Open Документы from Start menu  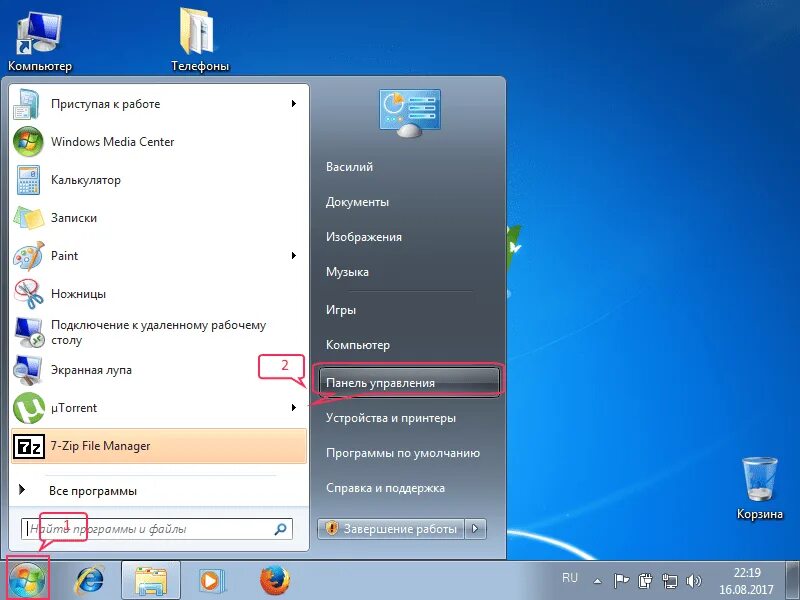coord(357,202)
